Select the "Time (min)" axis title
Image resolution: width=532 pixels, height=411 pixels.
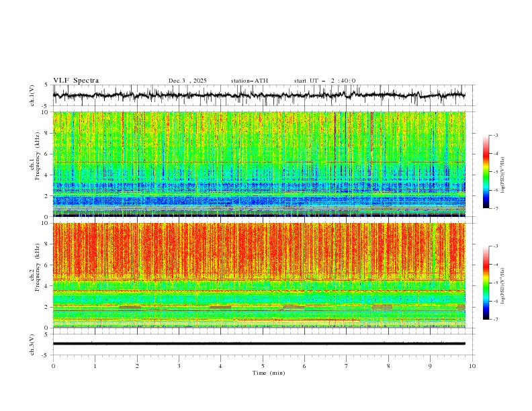[269, 373]
